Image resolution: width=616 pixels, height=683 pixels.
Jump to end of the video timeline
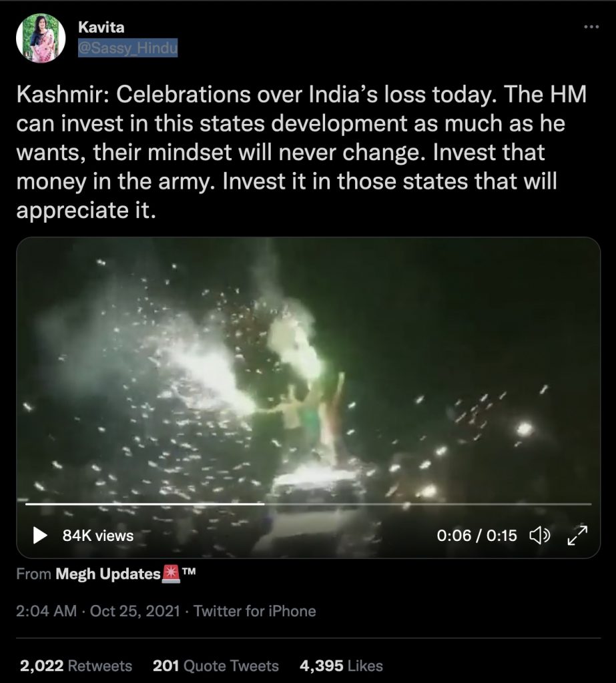[x=590, y=504]
